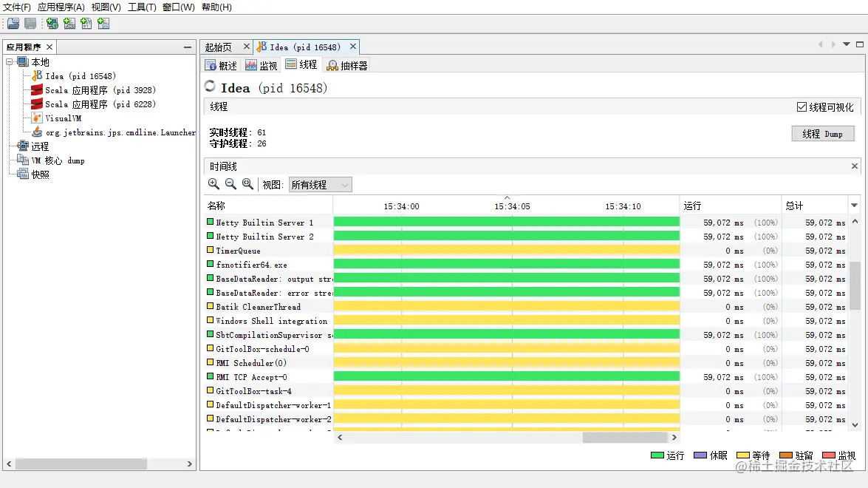868x488 pixels.
Task: Toggle thread visualization (线程可视化) checkbox
Action: (x=802, y=107)
